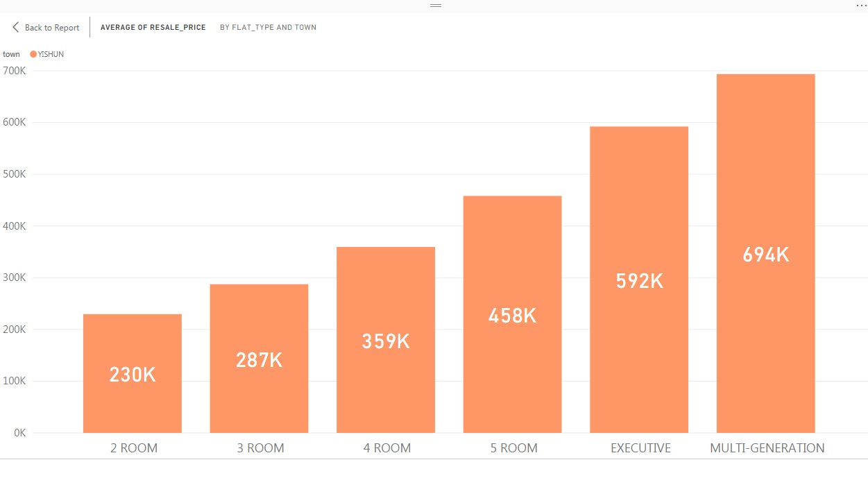Select the MULTI-GENERATION axis label
Viewport: 868px width, 478px height.
coord(766,447)
